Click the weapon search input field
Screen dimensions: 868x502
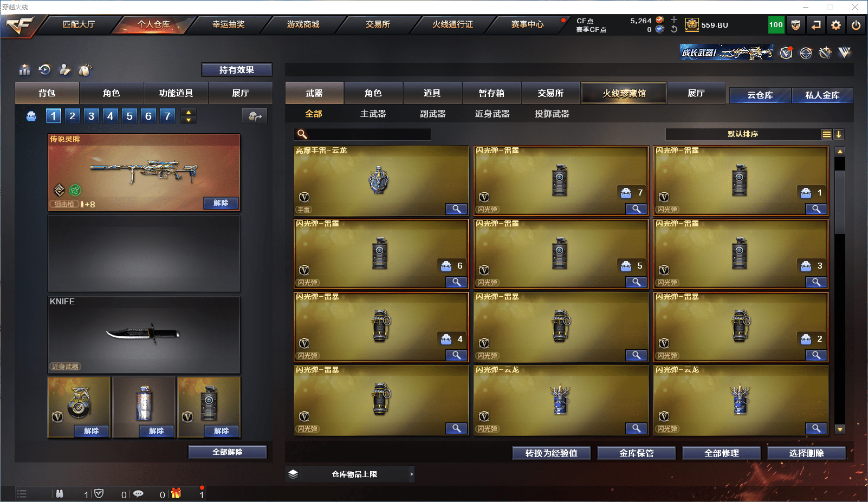pos(362,134)
